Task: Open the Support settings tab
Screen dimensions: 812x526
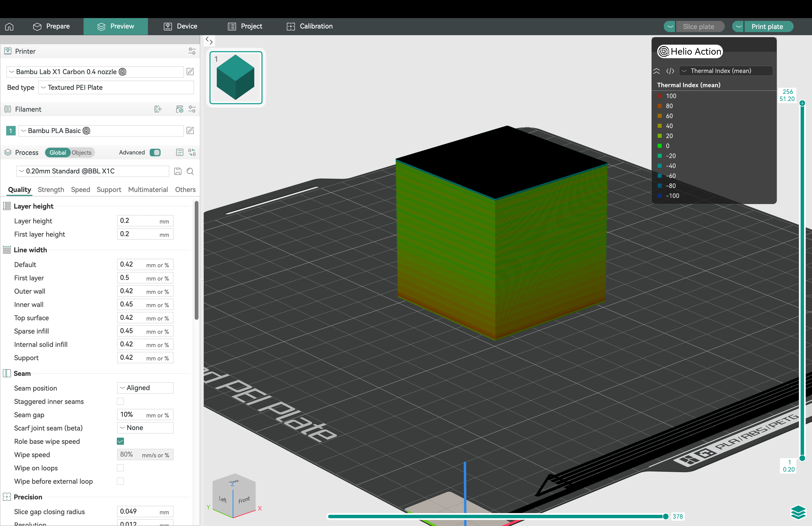Action: [x=109, y=189]
